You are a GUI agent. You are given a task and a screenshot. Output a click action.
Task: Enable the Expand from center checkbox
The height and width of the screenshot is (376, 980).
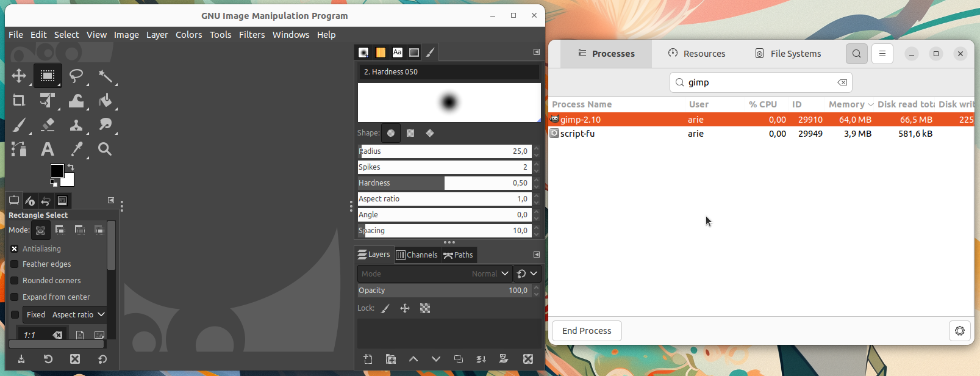click(15, 297)
